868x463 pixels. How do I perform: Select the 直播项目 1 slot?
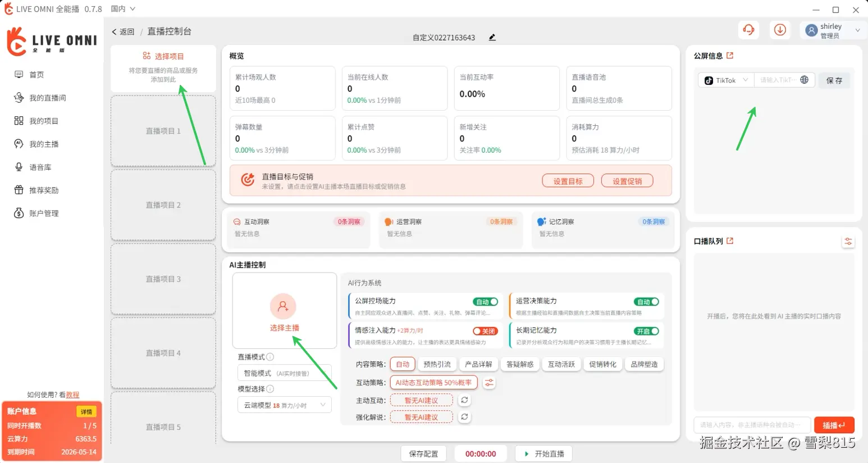click(163, 131)
